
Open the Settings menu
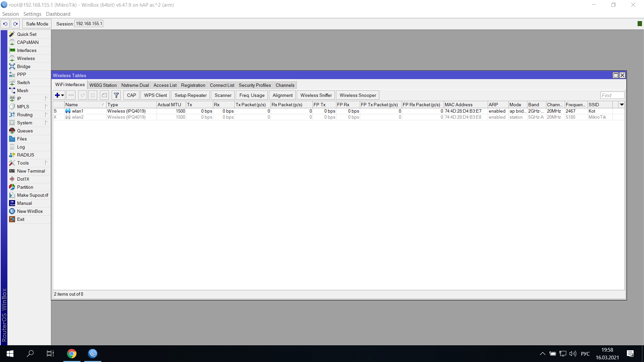[x=32, y=14]
